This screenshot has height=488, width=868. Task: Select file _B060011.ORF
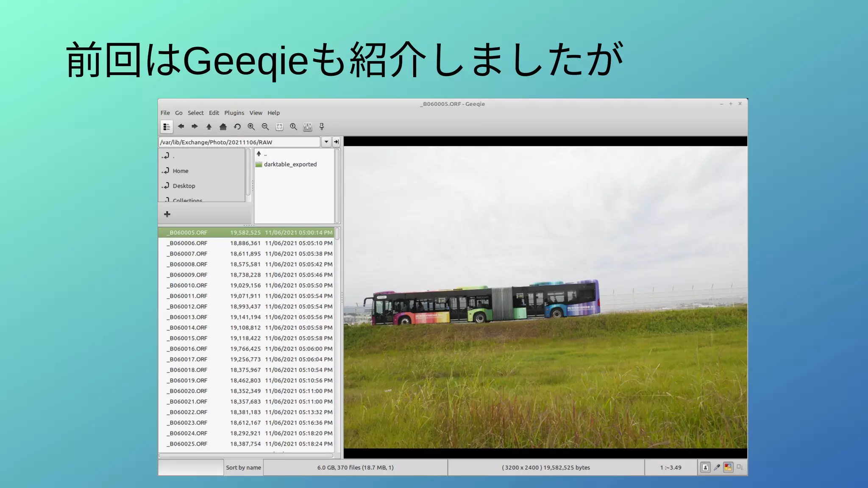coord(246,296)
